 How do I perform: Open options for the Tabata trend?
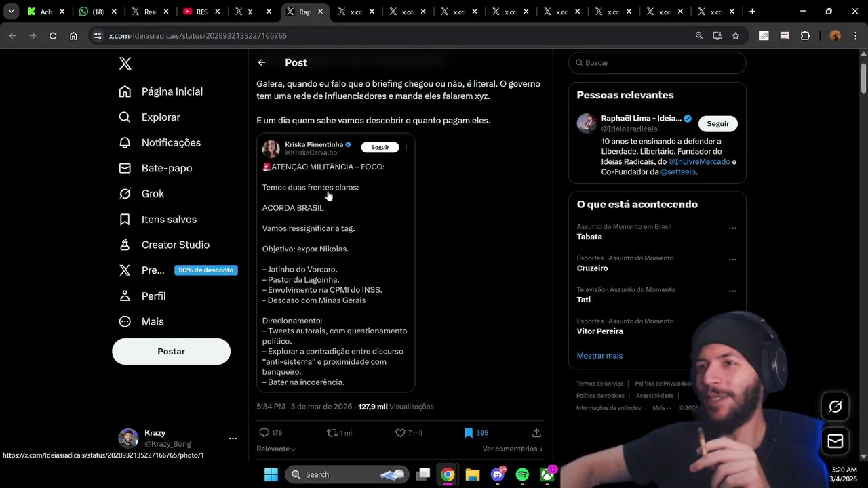click(x=732, y=228)
